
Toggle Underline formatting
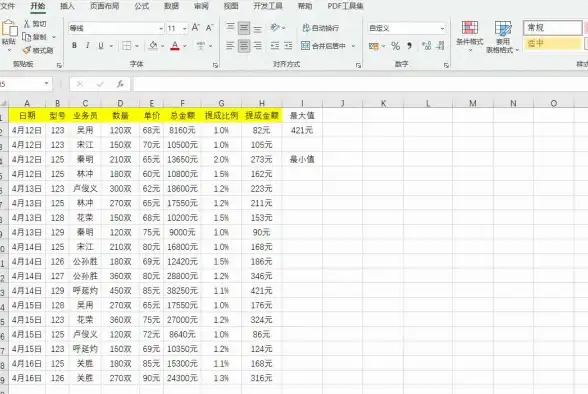coord(100,46)
